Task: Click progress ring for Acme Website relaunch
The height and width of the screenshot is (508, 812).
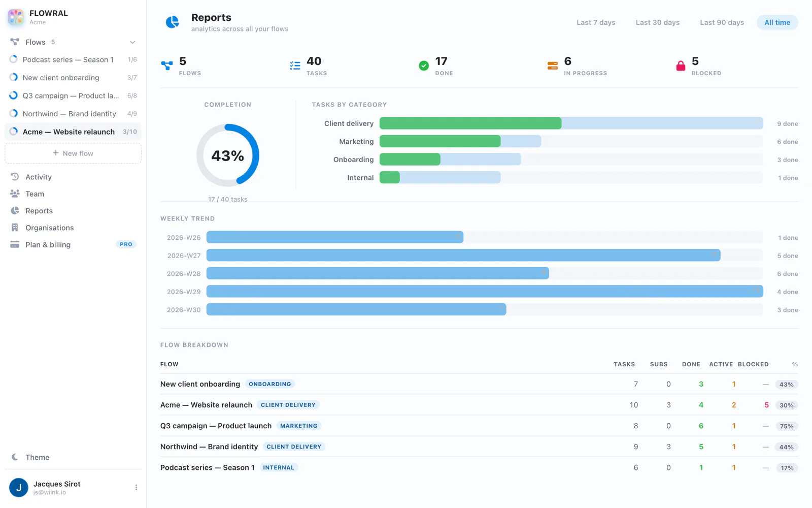Action: point(14,132)
